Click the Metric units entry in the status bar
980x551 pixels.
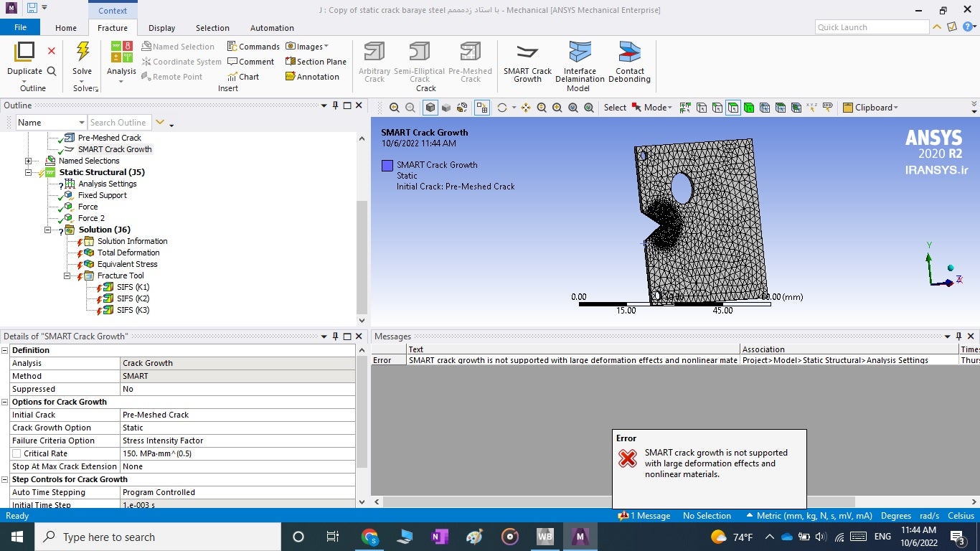809,516
